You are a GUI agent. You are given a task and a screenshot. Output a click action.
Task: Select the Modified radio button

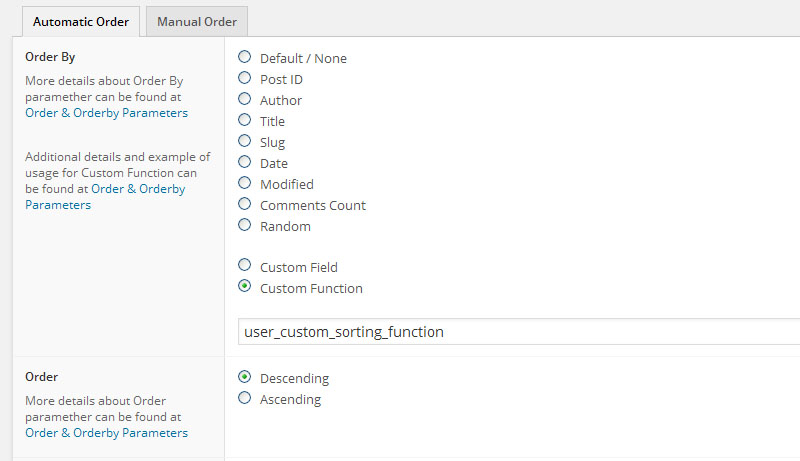pos(244,183)
